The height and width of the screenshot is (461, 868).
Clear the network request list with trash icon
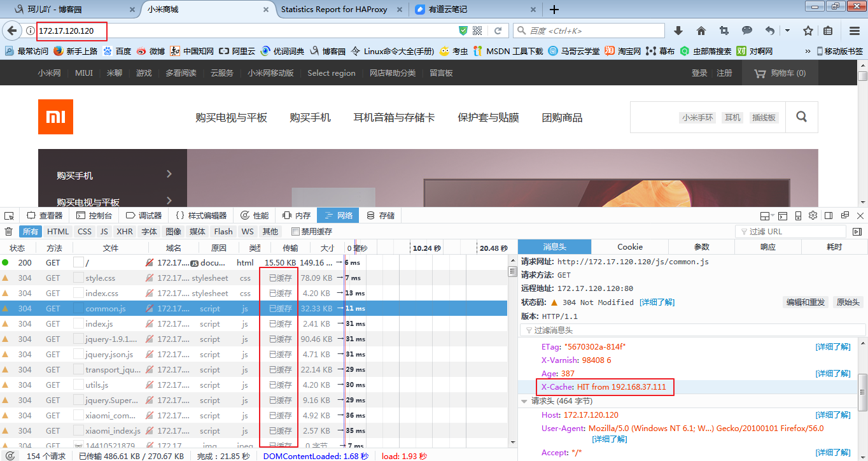8,231
